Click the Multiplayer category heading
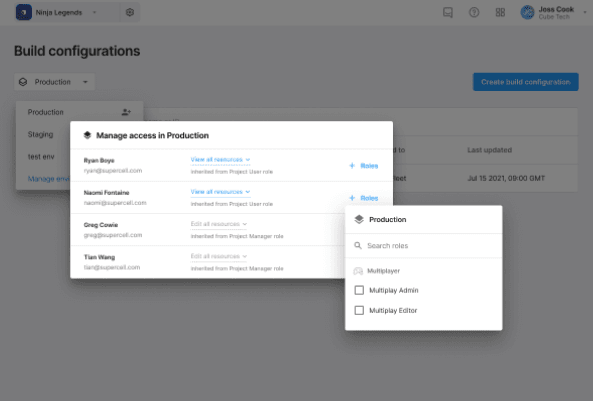Image resolution: width=593 pixels, height=401 pixels. (383, 271)
